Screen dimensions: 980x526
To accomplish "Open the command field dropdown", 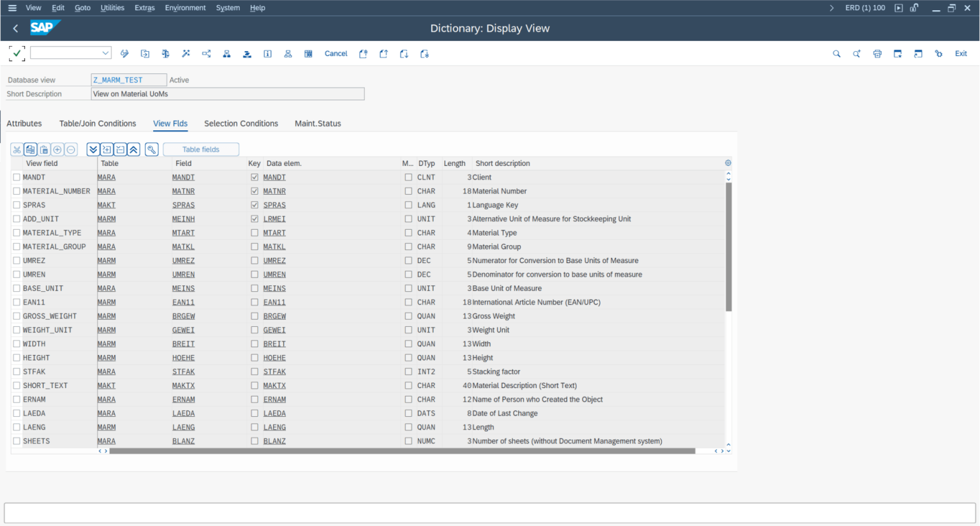I will [107, 52].
